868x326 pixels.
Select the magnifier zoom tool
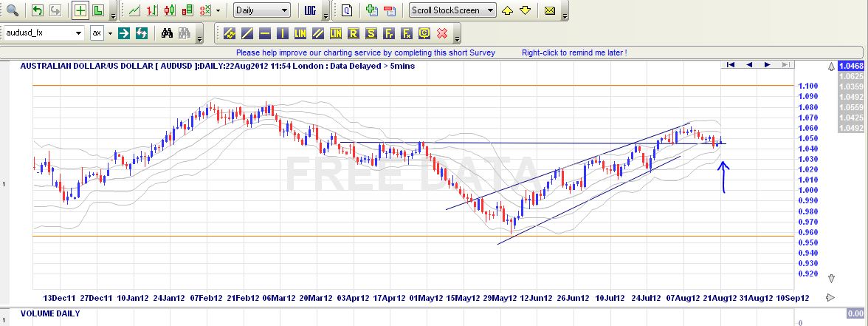[x=12, y=10]
